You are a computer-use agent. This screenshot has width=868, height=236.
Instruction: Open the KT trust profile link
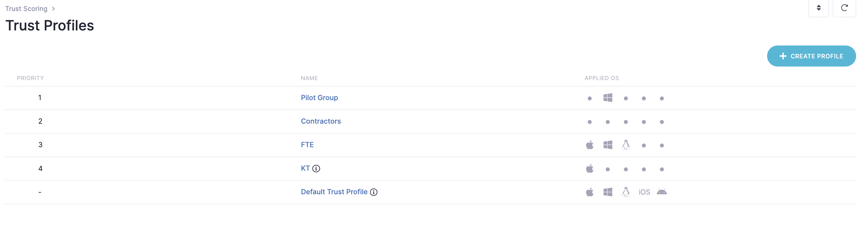coord(305,169)
